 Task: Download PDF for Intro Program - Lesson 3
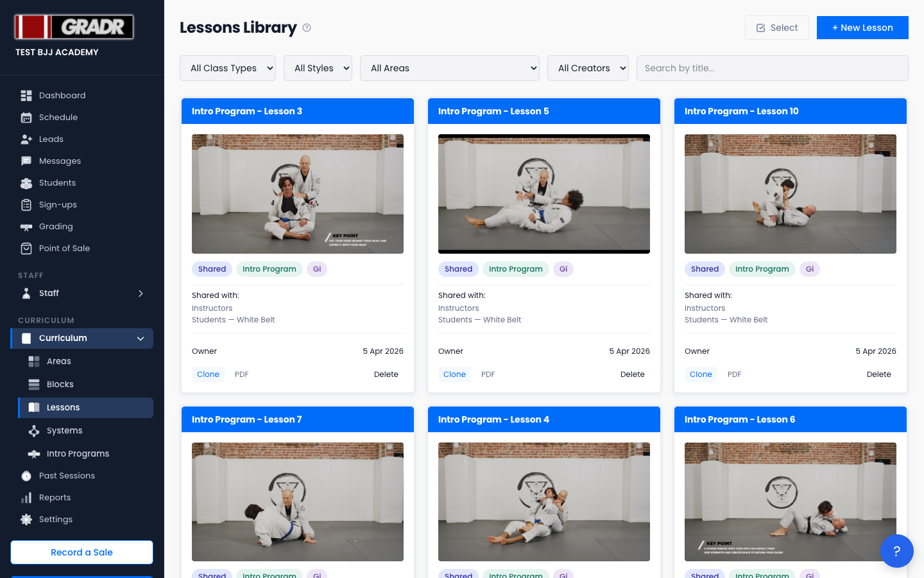[242, 374]
